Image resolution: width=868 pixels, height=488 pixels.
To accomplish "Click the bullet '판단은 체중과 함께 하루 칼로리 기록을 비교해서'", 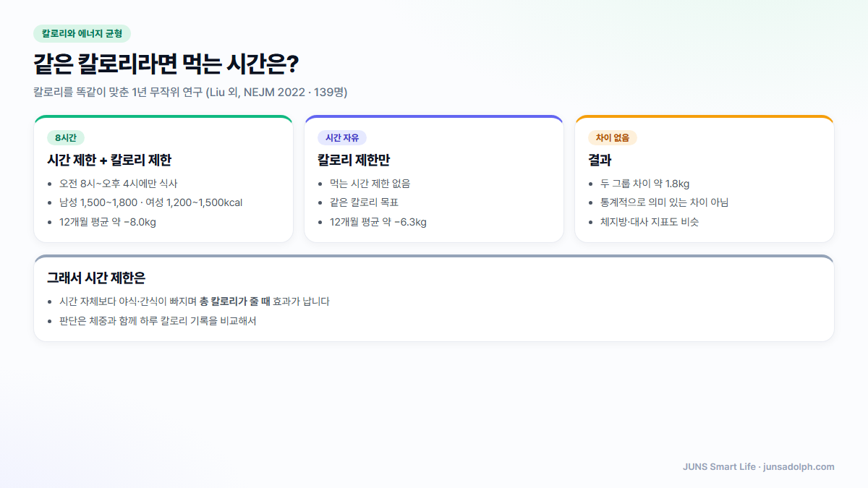I will coord(158,321).
